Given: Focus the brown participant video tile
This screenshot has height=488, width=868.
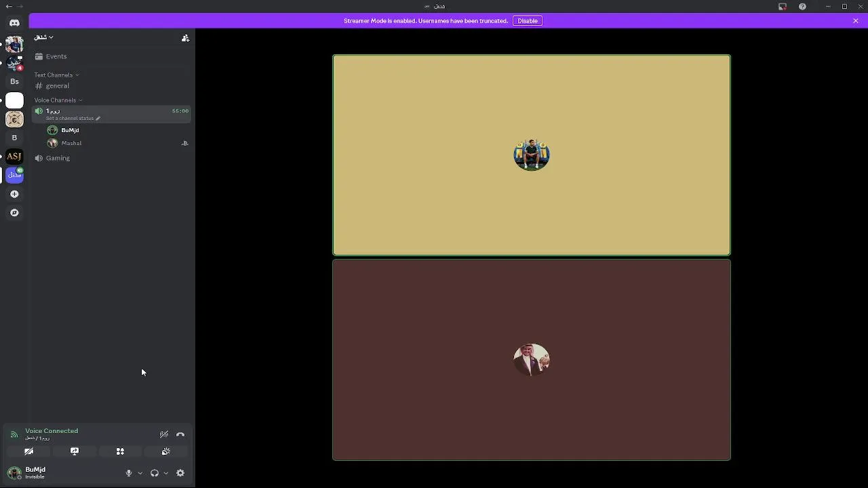Looking at the screenshot, I should [532, 360].
